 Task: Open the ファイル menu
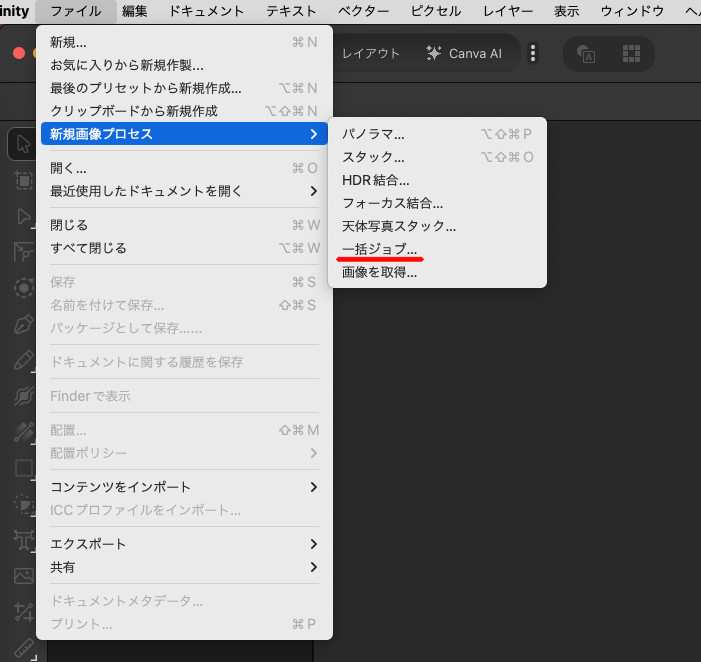click(x=76, y=11)
